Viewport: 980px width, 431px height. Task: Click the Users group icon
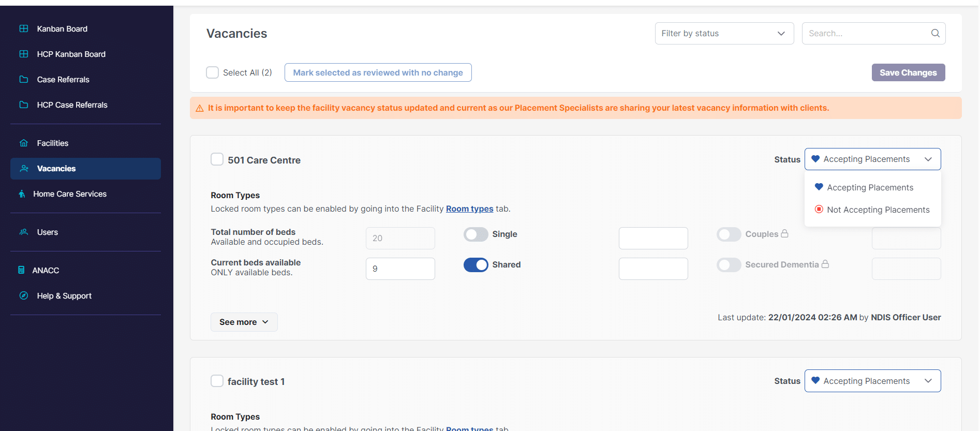click(x=24, y=232)
